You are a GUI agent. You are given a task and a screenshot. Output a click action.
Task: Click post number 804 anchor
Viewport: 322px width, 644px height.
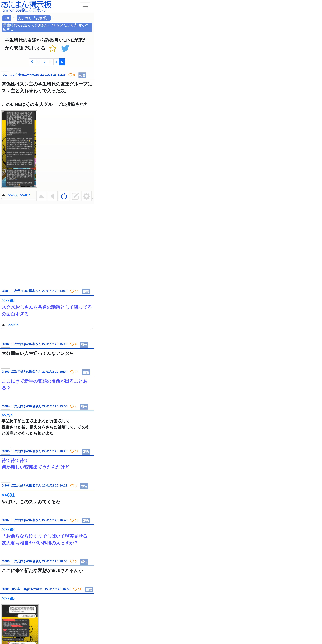point(6,406)
